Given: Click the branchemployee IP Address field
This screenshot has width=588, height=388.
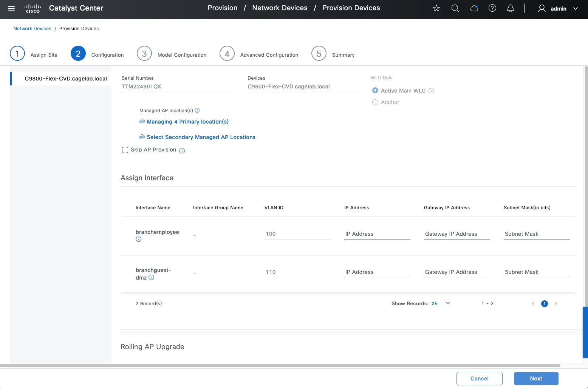Looking at the screenshot, I should [x=377, y=234].
